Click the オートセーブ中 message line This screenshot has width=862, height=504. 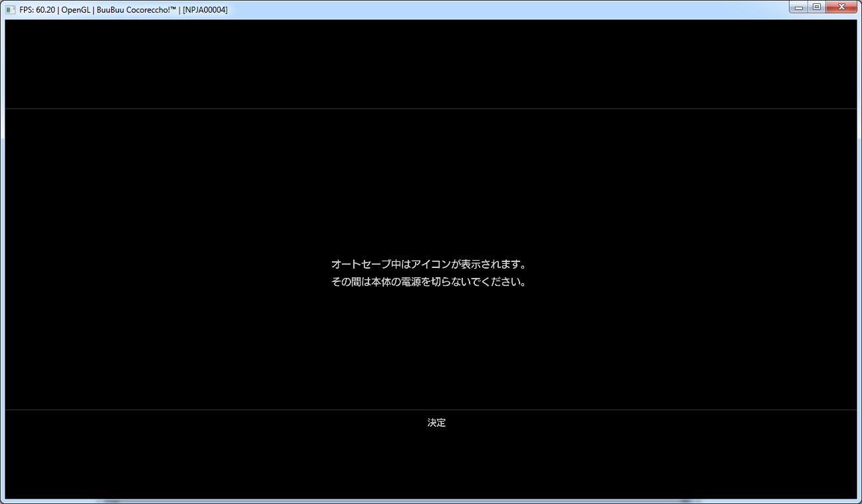[x=429, y=265]
